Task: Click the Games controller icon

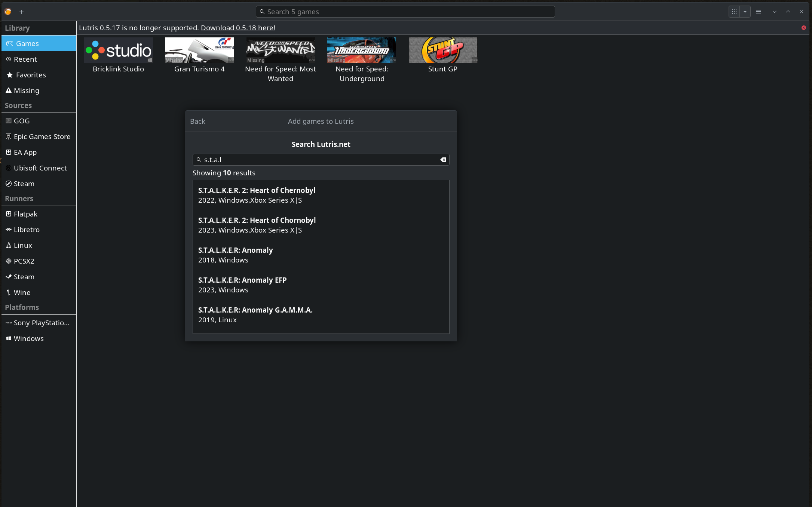Action: 10,43
